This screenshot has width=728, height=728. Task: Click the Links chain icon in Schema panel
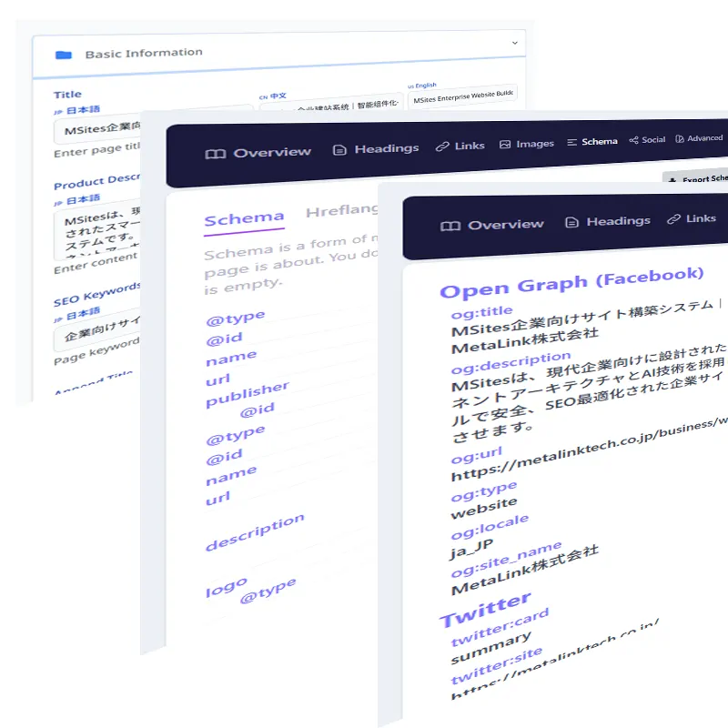[x=442, y=146]
